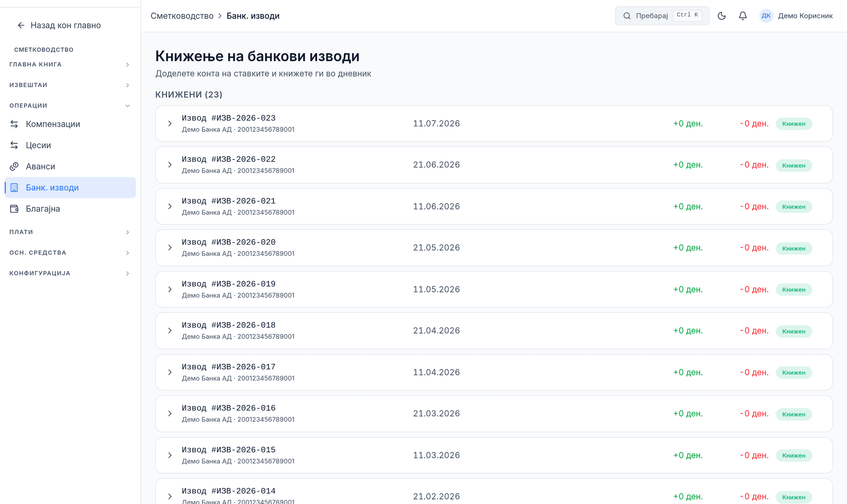Click the date 11.05.2026

coord(436,289)
